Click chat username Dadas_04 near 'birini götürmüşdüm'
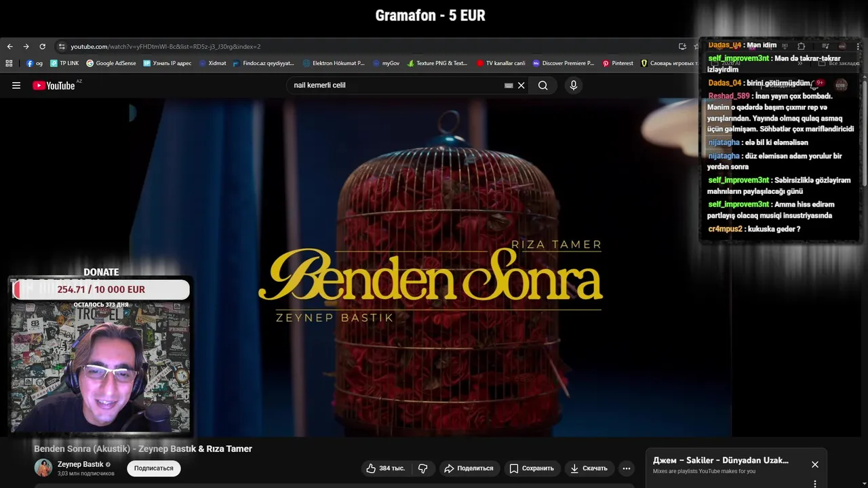 pos(724,83)
